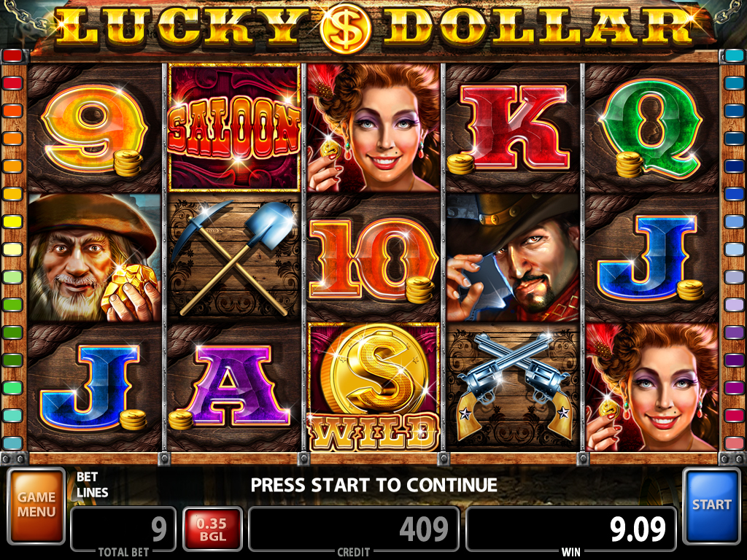The width and height of the screenshot is (747, 560).
Task: Click the red K card symbol
Action: 513,128
